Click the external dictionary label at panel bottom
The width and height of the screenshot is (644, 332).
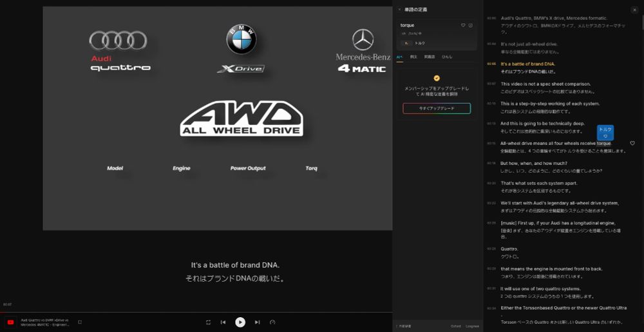(x=402, y=326)
